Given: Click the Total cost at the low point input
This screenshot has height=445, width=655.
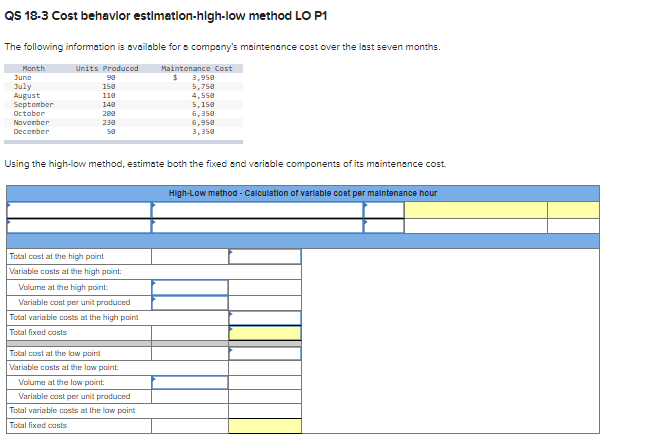Looking at the screenshot, I should point(265,353).
